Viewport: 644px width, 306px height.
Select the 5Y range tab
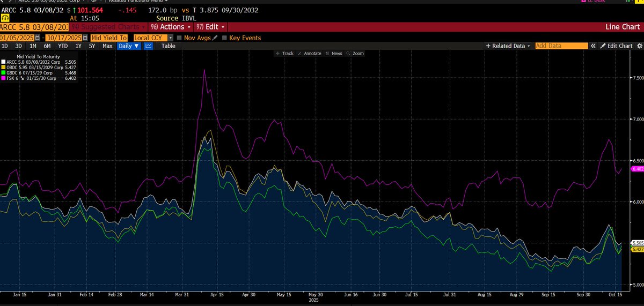point(92,46)
